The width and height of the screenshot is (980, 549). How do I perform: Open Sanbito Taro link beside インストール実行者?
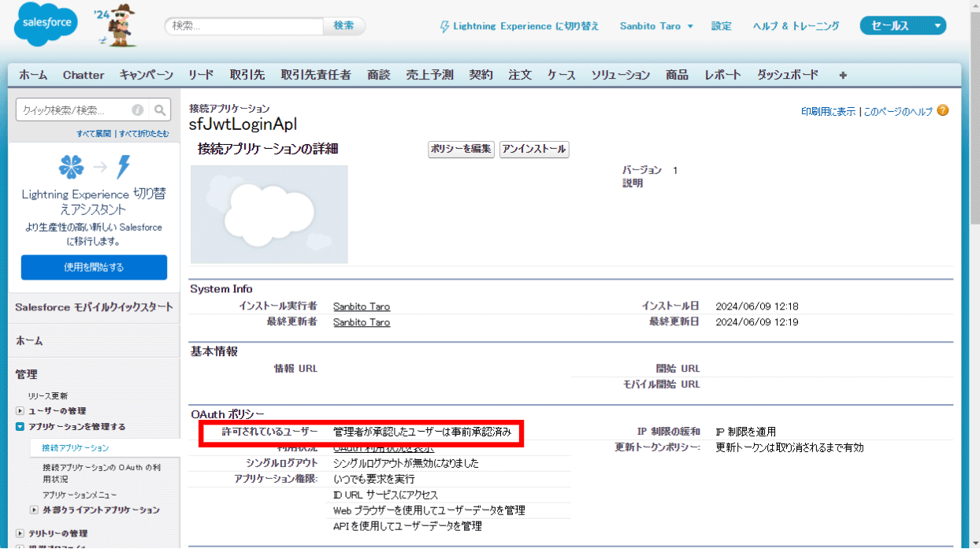[362, 306]
